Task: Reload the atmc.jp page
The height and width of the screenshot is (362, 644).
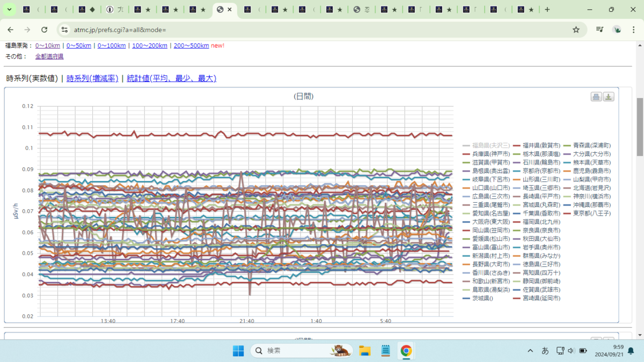Action: click(45, 30)
